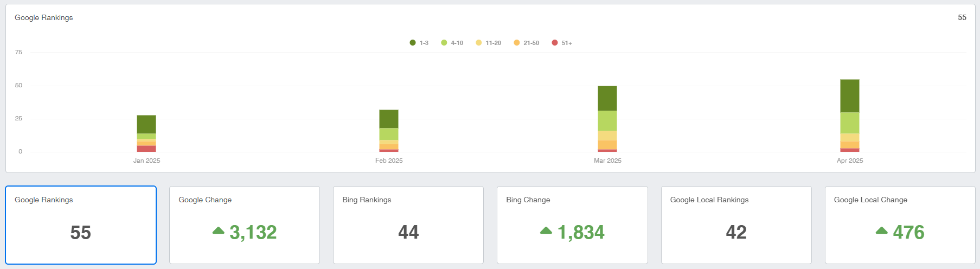This screenshot has height=269, width=980.
Task: Click dark green top segment of Feb 2025 bar
Action: tap(388, 119)
